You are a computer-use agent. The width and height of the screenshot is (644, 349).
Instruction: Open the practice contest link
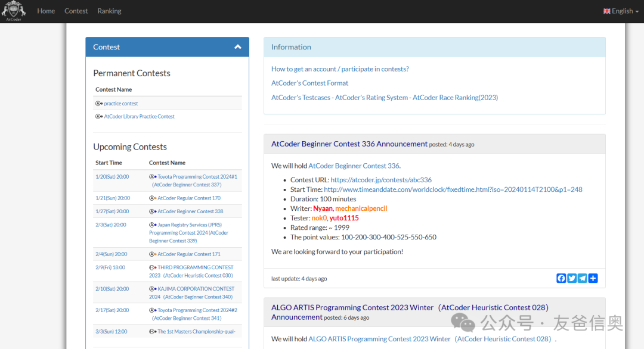(x=120, y=104)
